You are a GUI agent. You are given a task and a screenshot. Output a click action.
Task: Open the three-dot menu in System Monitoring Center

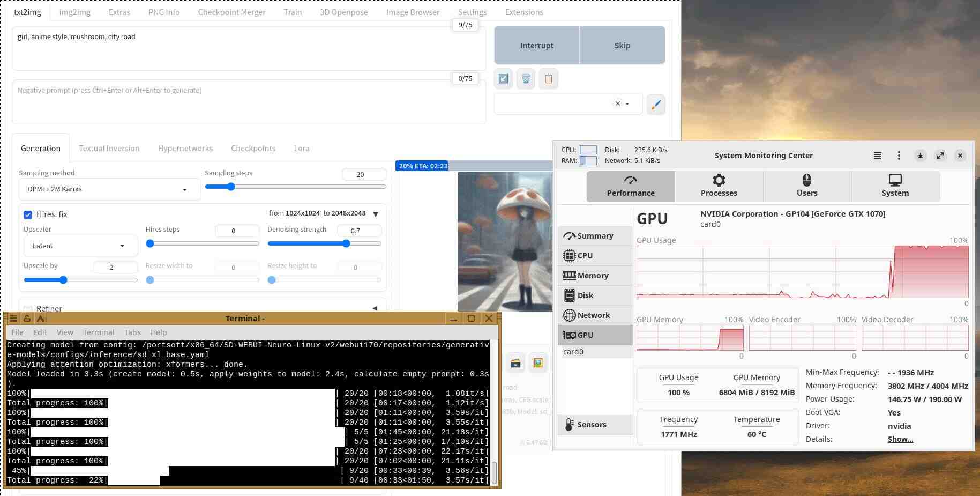[899, 156]
